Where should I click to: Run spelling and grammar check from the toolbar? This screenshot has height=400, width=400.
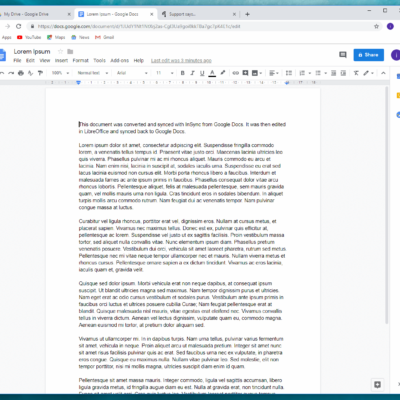30,73
